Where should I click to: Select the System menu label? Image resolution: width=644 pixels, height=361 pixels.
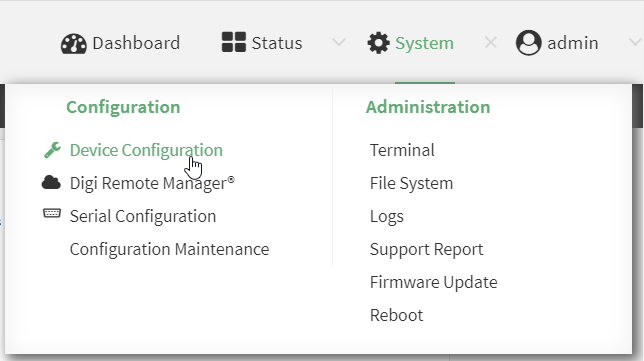pos(424,43)
